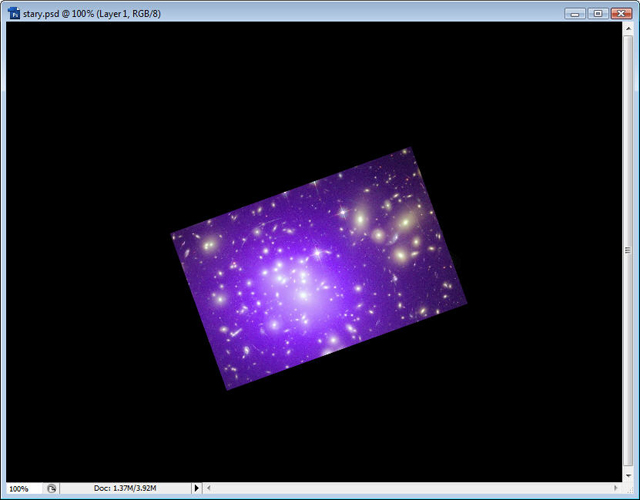Open the status bar options arrow menu
Viewport: 640px width, 500px height.
197,488
